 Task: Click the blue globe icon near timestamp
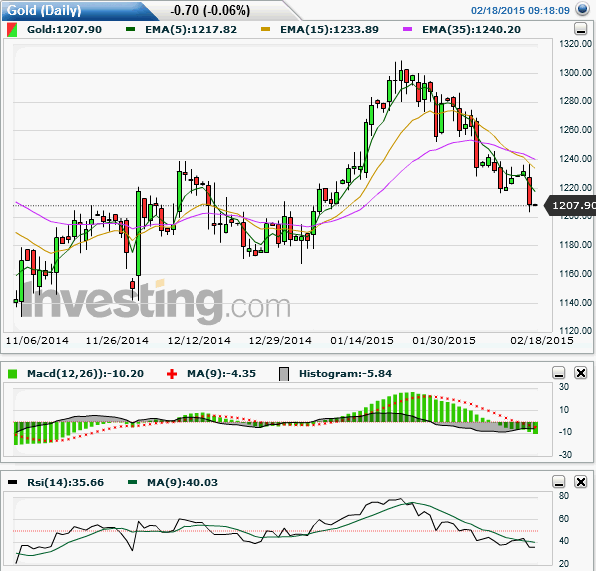point(582,9)
